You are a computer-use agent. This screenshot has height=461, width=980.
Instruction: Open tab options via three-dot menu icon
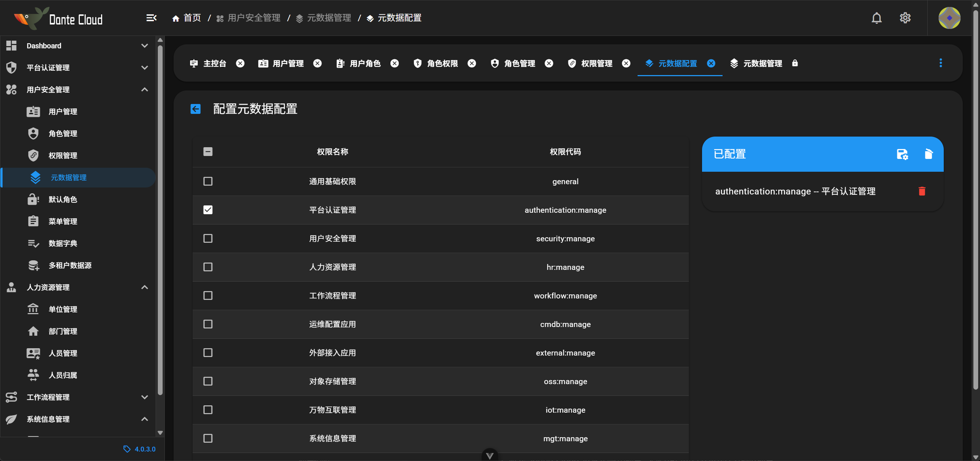point(941,63)
